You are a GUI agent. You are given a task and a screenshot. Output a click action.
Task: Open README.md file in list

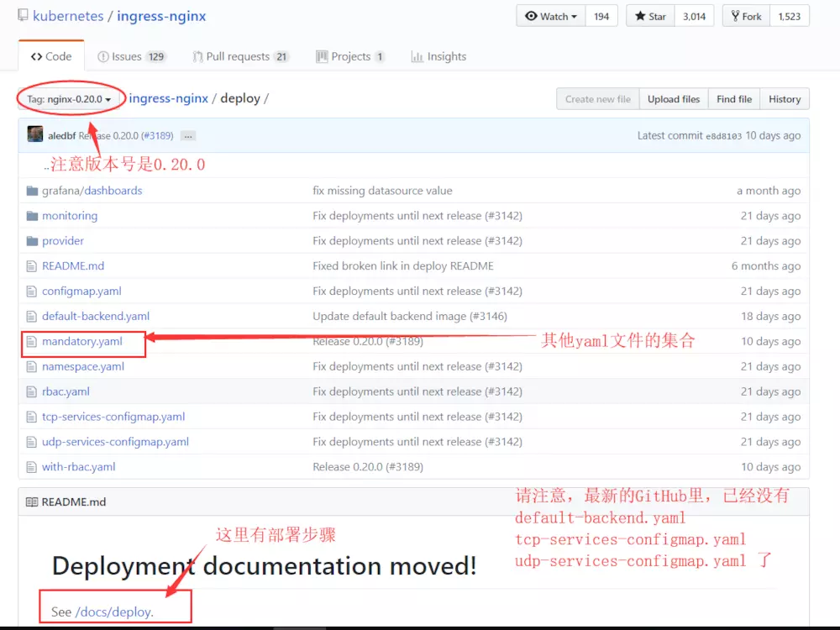[73, 266]
